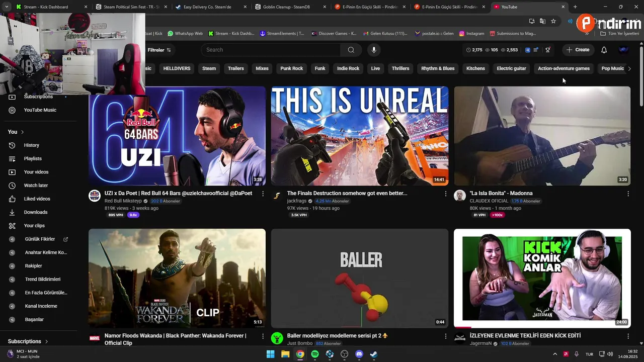Viewport: 644px width, 362px height.
Task: Click the YouTube search field
Action: coord(271,50)
